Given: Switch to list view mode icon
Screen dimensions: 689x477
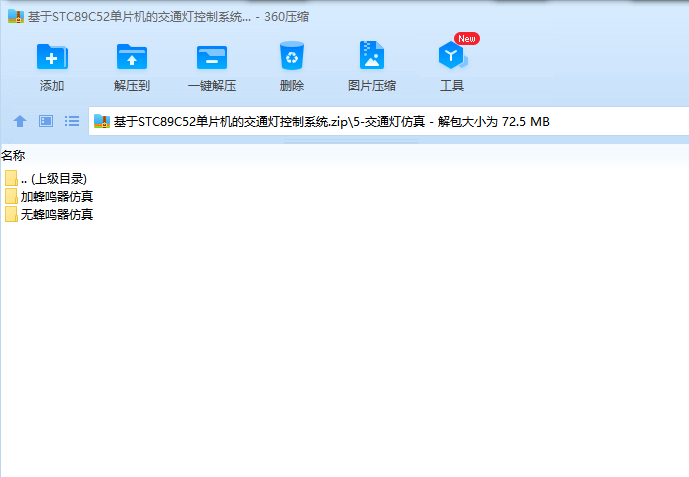Looking at the screenshot, I should coord(72,121).
